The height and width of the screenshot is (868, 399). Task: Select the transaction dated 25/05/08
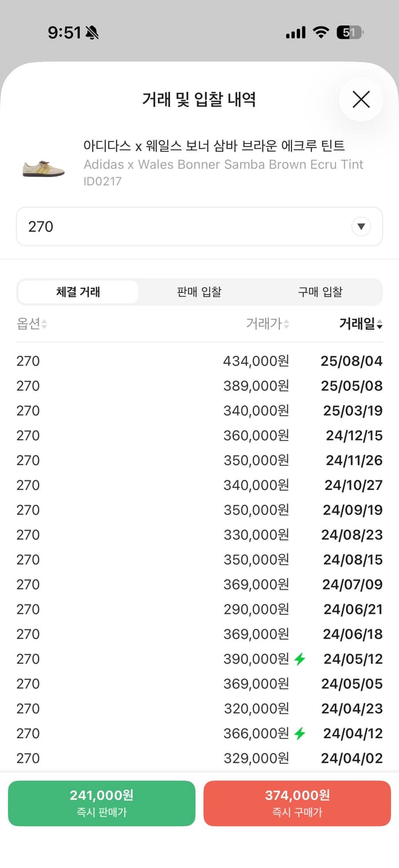(199, 385)
